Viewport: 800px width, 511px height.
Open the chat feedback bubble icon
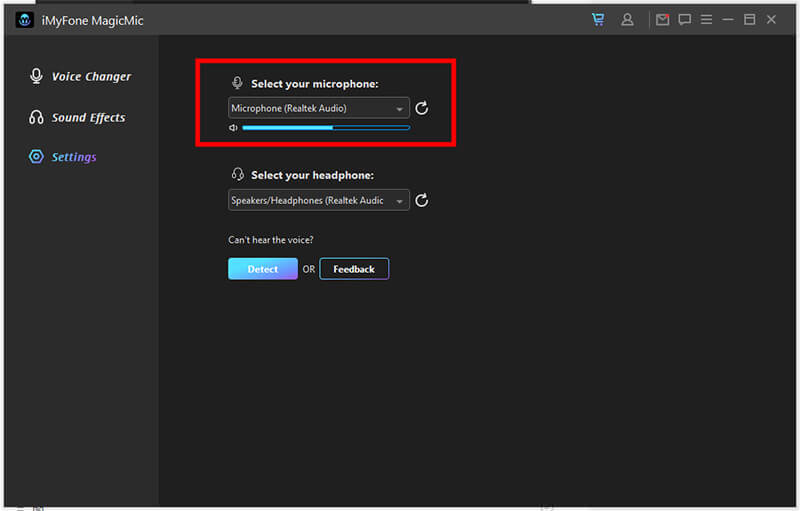click(684, 19)
